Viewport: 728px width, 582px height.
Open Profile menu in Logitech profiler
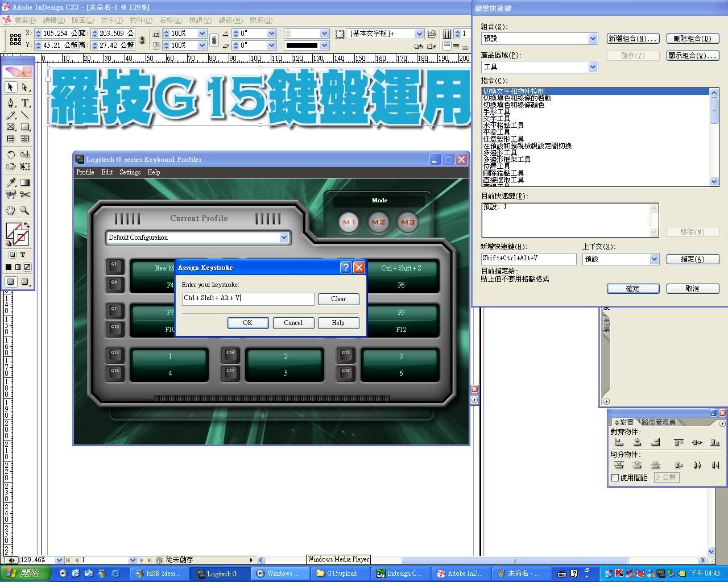[85, 172]
